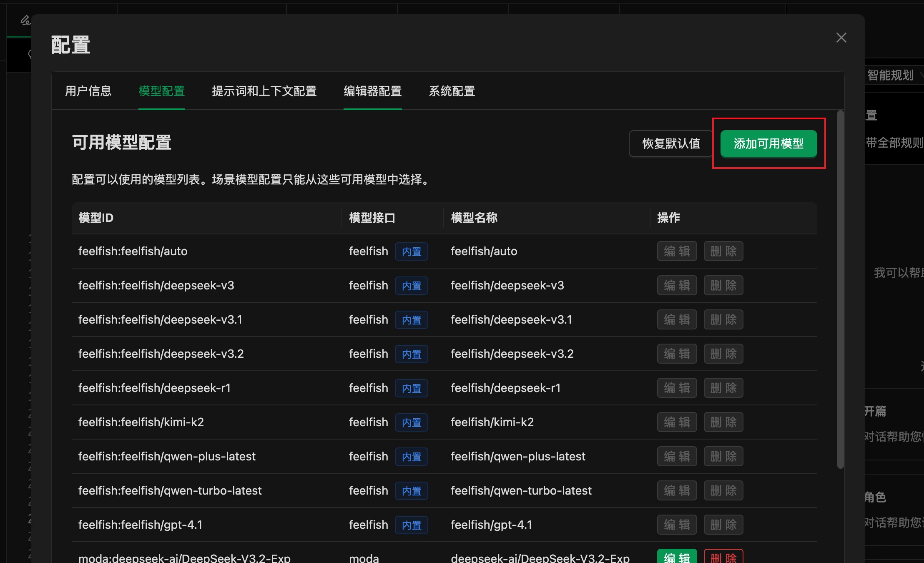Click 内置 tag on feelfish/deepseek-r1 row
The image size is (924, 563).
(x=412, y=388)
